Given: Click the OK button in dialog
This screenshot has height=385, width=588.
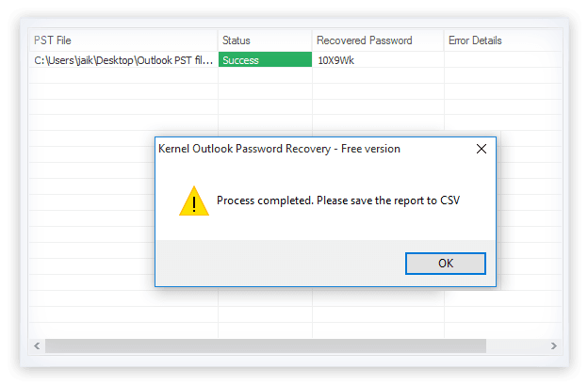Looking at the screenshot, I should 445,264.
